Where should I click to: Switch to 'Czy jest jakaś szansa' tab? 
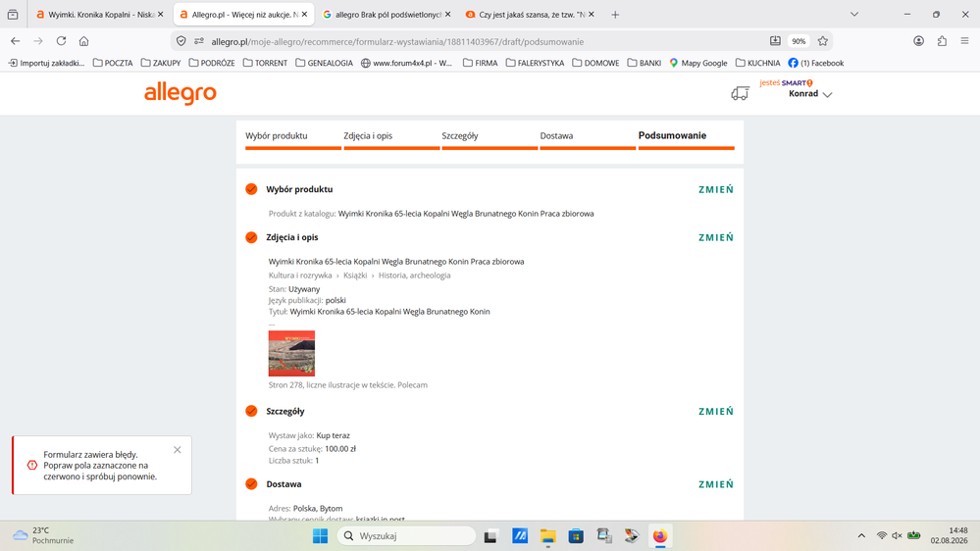pyautogui.click(x=529, y=15)
